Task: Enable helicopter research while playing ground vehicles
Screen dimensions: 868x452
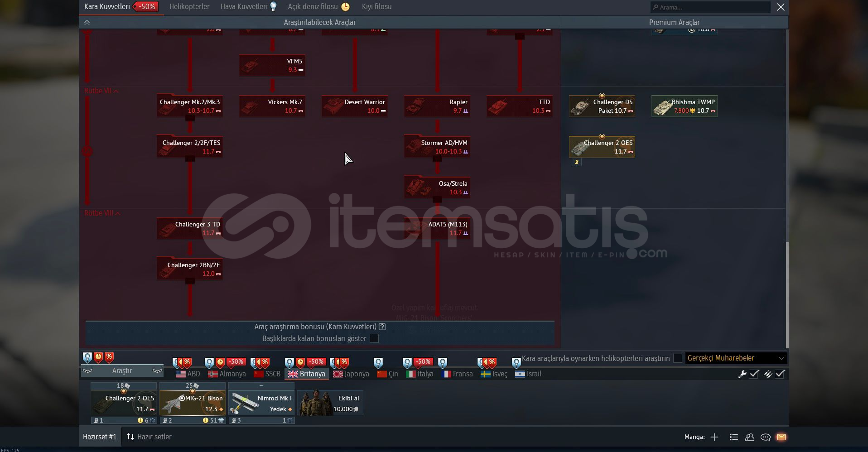Action: coord(678,358)
